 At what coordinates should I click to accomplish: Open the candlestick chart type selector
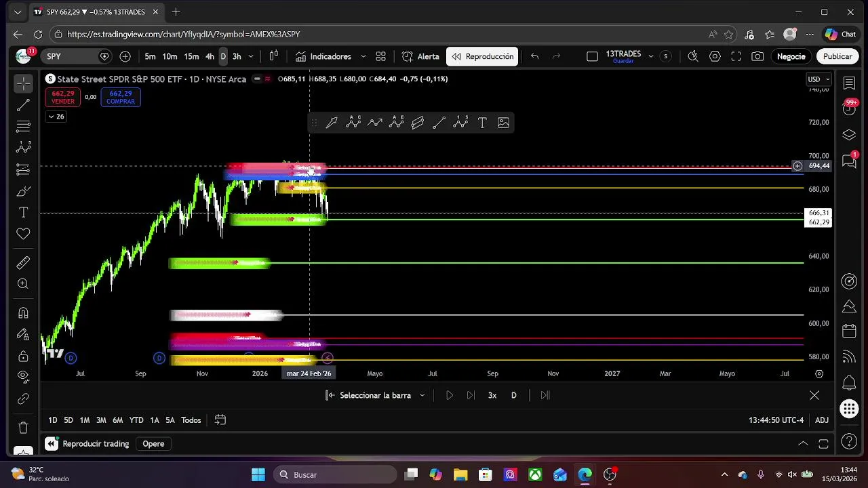point(274,56)
